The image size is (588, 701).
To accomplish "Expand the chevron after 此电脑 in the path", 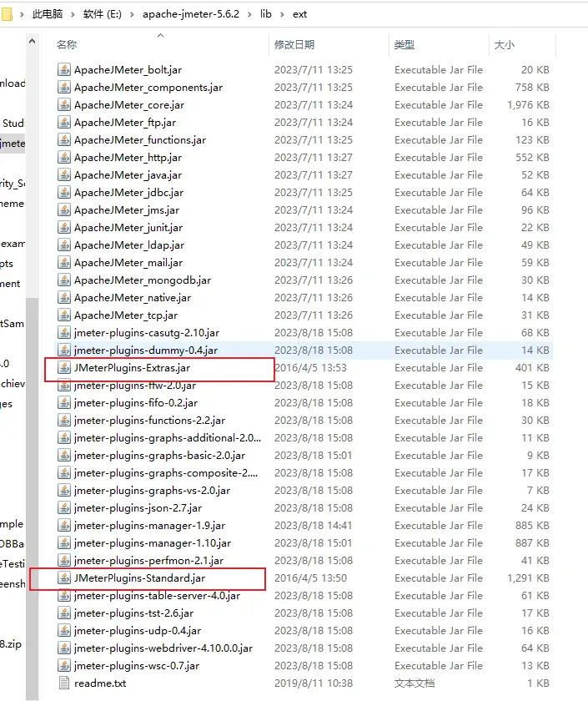I will (x=73, y=15).
